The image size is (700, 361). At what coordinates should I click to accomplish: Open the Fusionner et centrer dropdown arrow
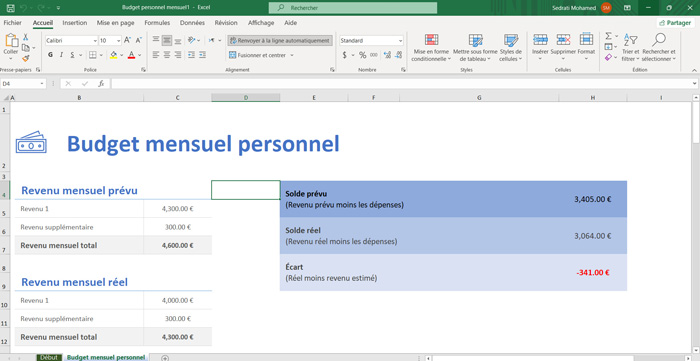tap(292, 55)
